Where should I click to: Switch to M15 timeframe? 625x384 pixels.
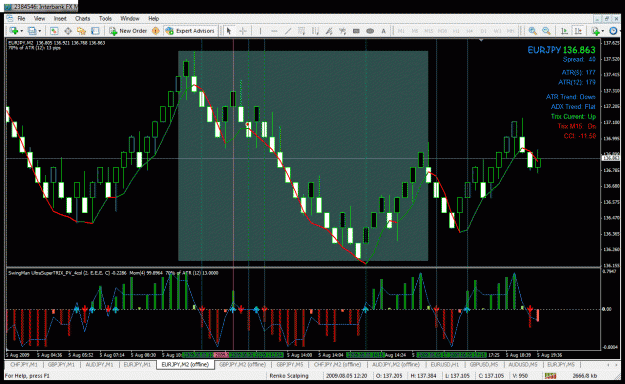(x=428, y=31)
